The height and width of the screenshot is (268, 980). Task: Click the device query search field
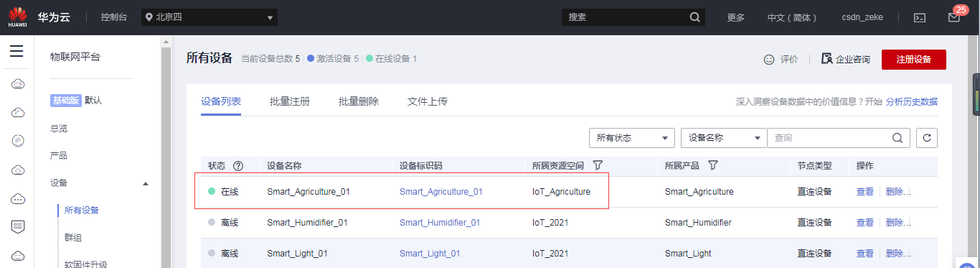(829, 138)
